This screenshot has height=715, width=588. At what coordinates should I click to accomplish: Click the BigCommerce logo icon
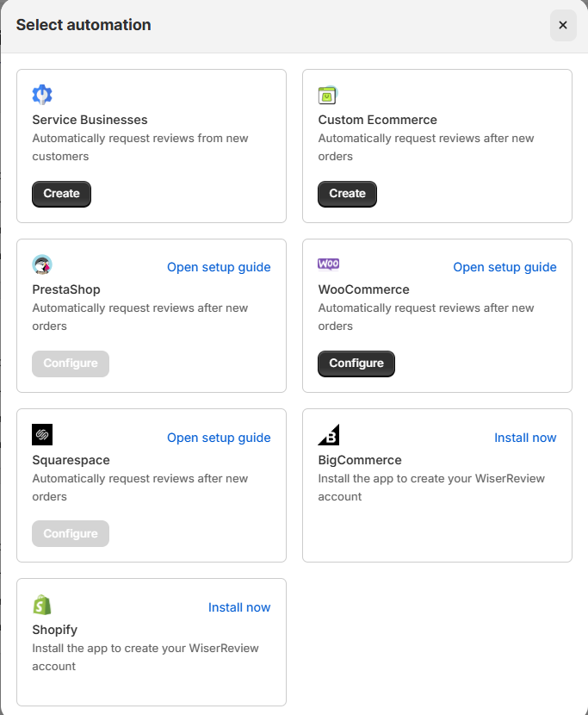(x=329, y=434)
